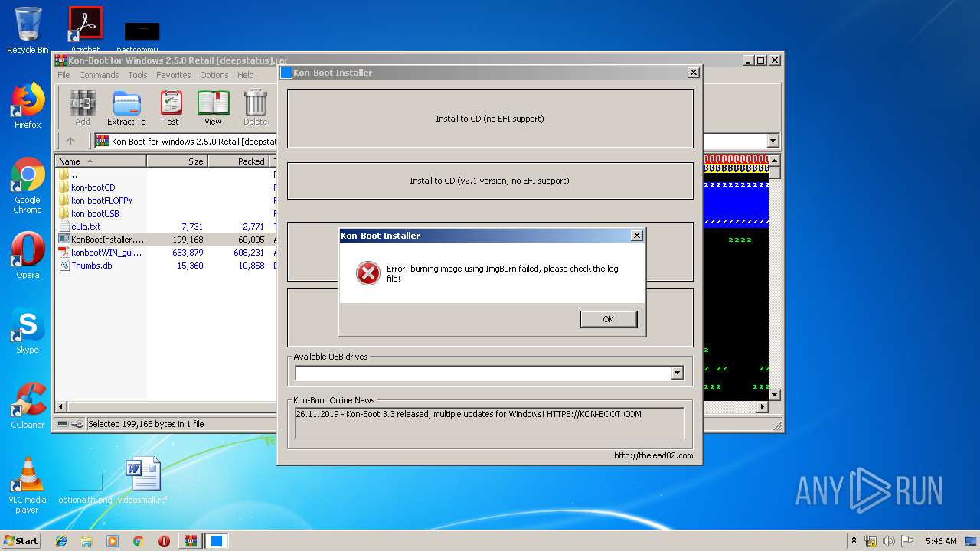Open Firefox desktop shortcut
The width and height of the screenshot is (980, 551).
28,106
